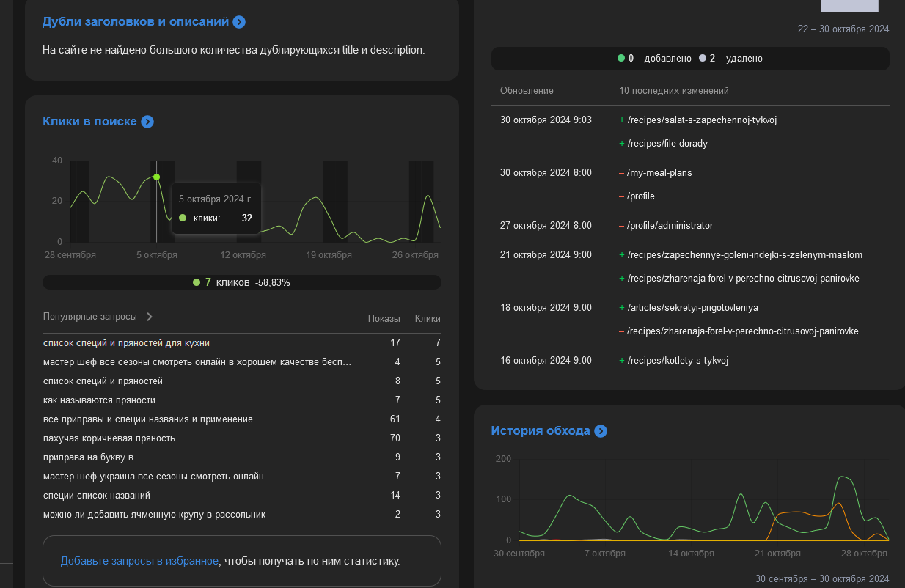Open /recipes/salat-s-zapechennoj-tykvoj page link

(x=702, y=120)
